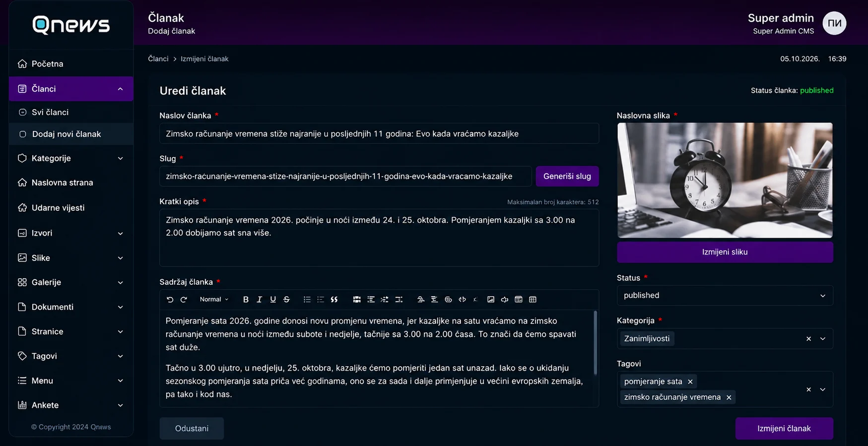This screenshot has width=868, height=446.
Task: Click the Izmijeni sliku button
Action: coord(725,252)
